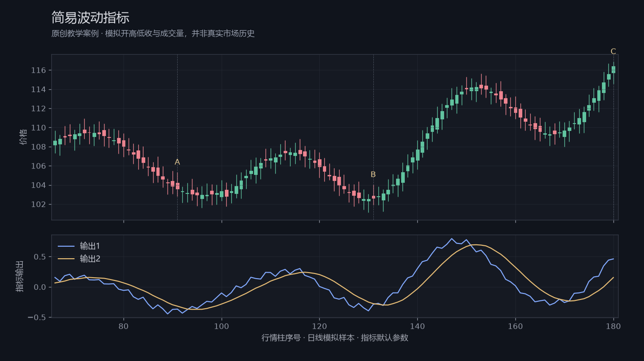Screen dimensions: 644x361
Task: Click the 输出2 legend entry
Action: 79,259
